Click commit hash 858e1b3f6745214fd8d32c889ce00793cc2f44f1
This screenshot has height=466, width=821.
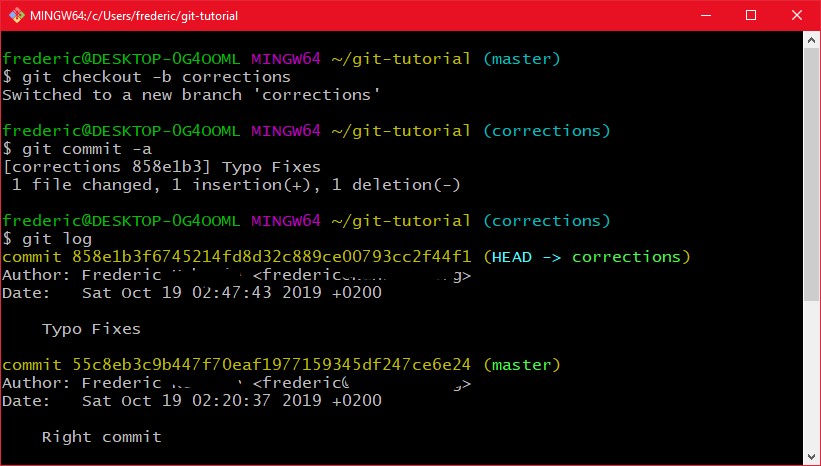point(272,257)
